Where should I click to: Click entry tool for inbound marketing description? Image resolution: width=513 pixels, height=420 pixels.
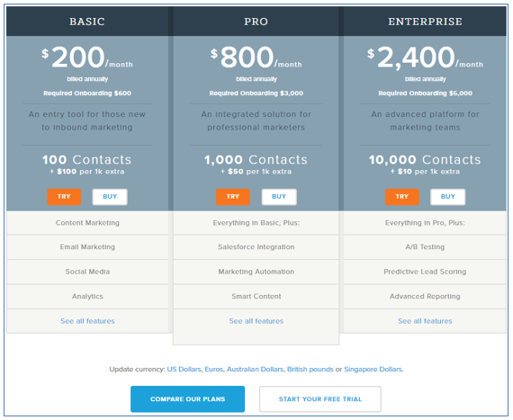pos(87,121)
